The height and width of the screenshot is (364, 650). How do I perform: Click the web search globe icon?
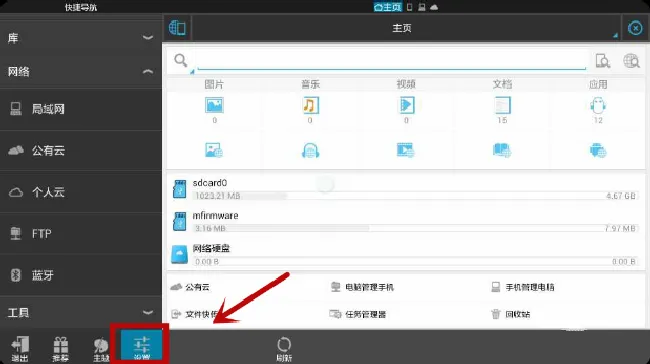coord(631,61)
